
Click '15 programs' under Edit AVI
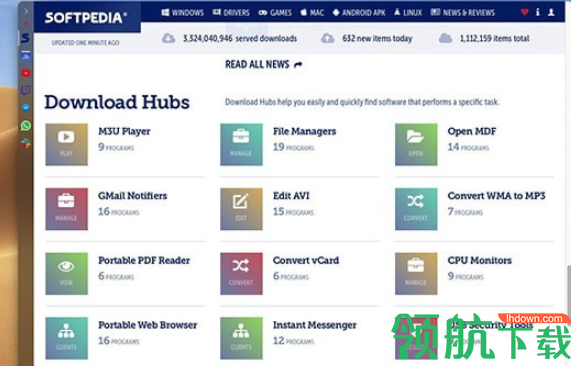click(294, 212)
